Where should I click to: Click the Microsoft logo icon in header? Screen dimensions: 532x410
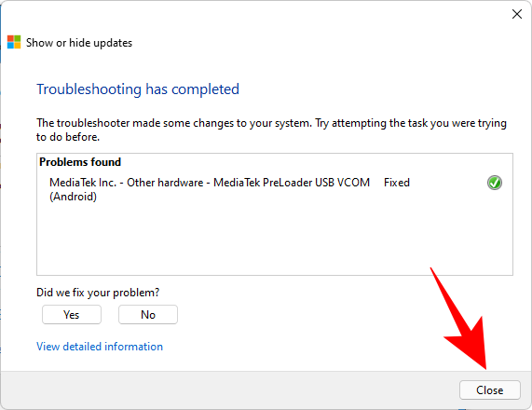[14, 42]
